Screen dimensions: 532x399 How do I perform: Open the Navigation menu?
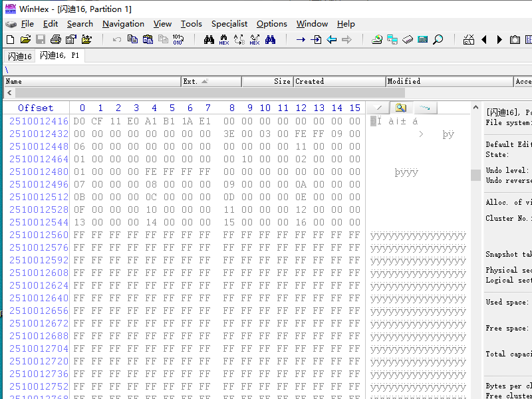[123, 24]
